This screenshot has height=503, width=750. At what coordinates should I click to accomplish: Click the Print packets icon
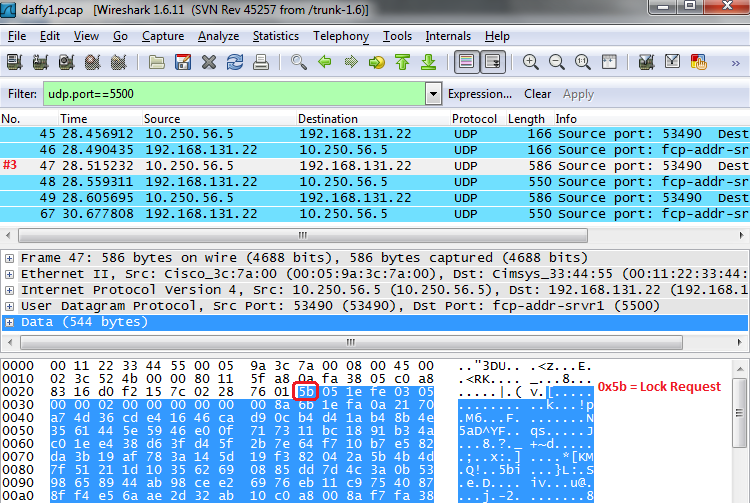[x=261, y=62]
